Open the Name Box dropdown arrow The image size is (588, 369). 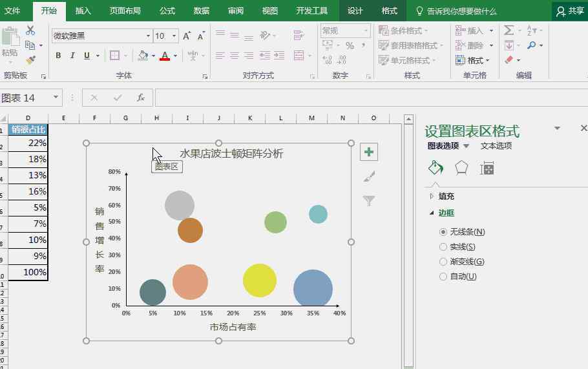tap(56, 98)
